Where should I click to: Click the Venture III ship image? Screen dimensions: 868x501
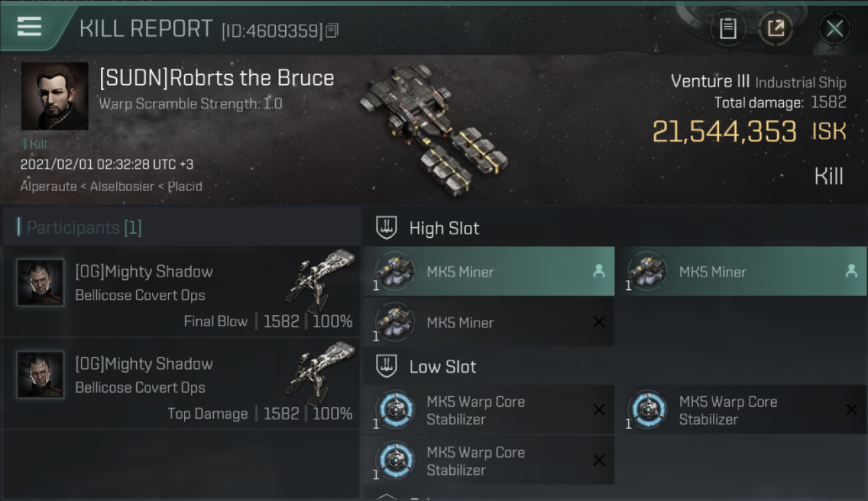tap(434, 128)
